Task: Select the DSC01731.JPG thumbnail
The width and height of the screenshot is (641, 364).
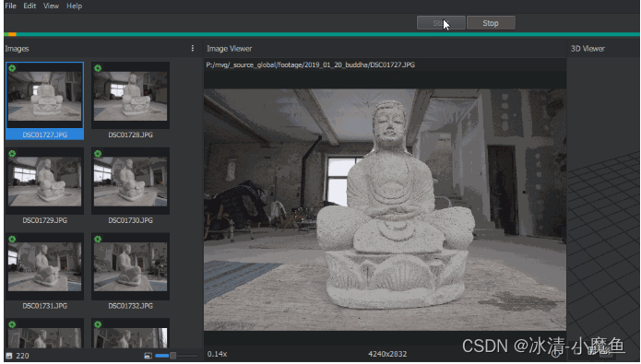Action: click(44, 266)
